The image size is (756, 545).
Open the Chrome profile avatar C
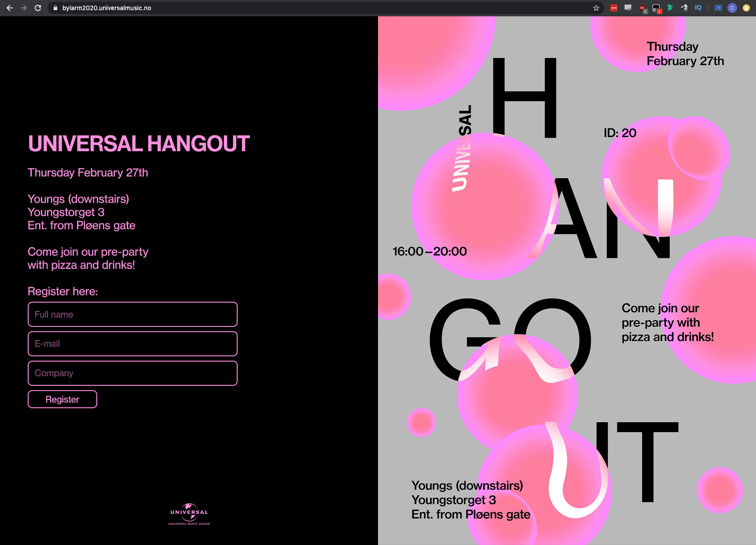point(732,8)
